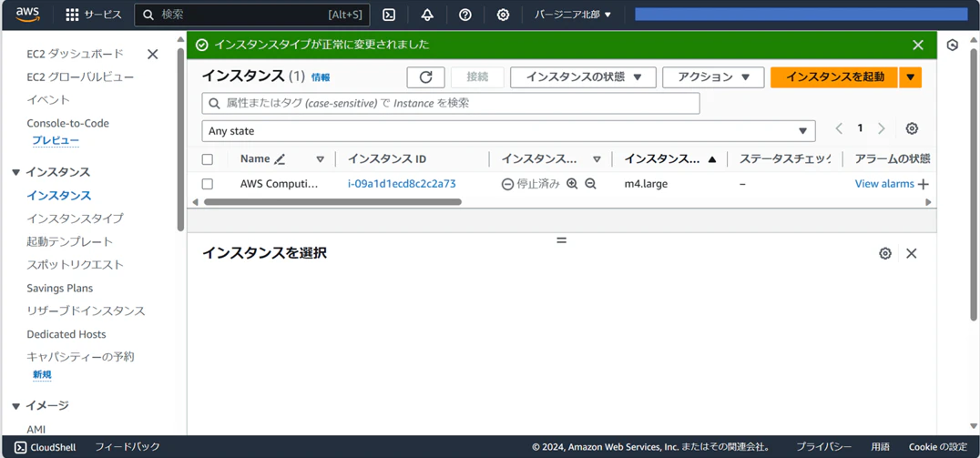Image resolution: width=980 pixels, height=458 pixels.
Task: Open EC2 ダッシュボード in sidebar
Action: [x=75, y=54]
